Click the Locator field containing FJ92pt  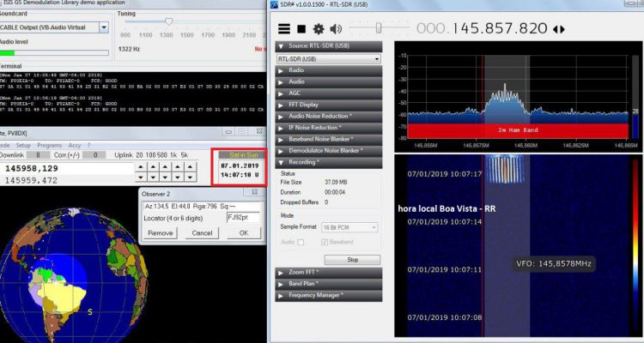tap(244, 218)
